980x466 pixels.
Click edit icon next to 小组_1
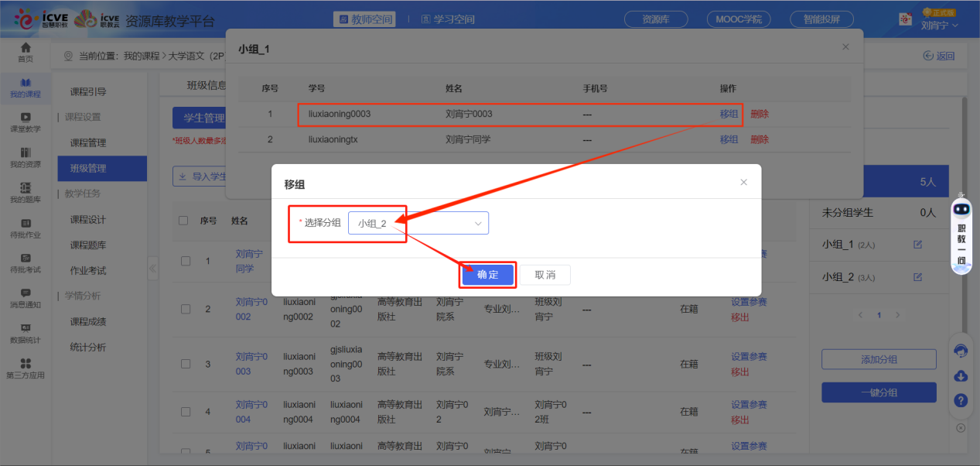918,245
